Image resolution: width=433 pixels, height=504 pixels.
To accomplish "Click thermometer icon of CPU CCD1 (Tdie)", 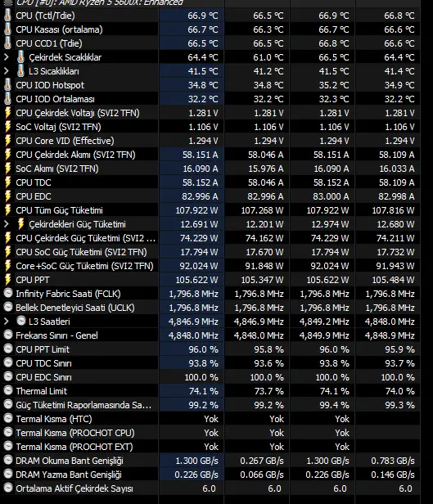I will [7, 43].
